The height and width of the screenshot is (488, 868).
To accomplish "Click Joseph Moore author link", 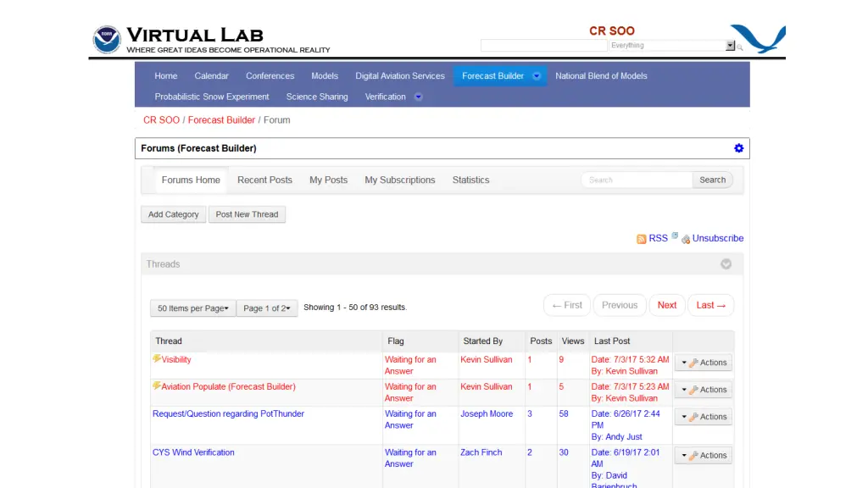I will pos(487,413).
